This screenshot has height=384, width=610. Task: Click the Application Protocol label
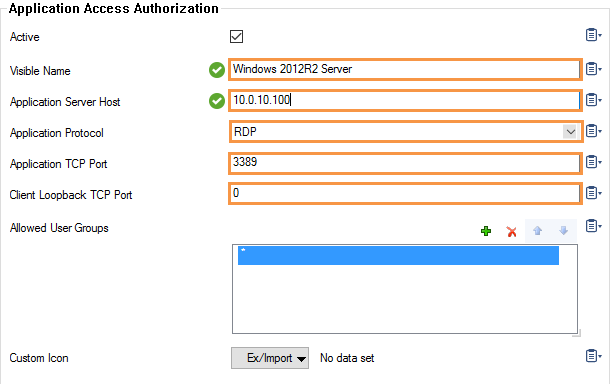pos(57,133)
